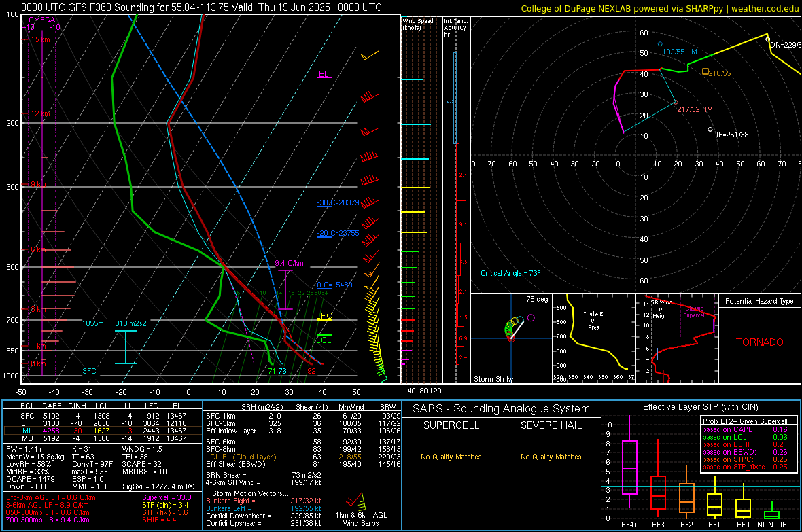Click the 318 m2s2 effective inflow value

131,323
